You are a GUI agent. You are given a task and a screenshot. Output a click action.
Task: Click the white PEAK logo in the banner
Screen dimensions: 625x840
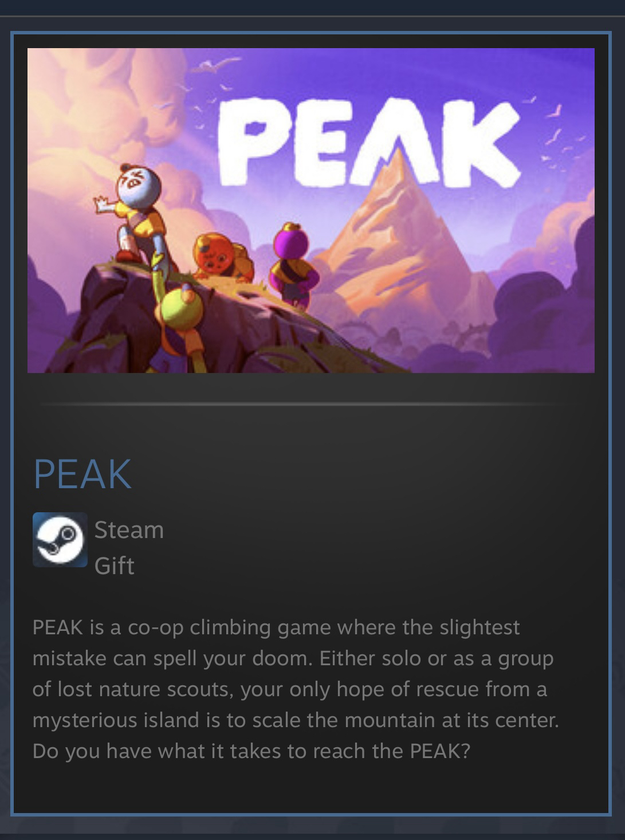[368, 138]
